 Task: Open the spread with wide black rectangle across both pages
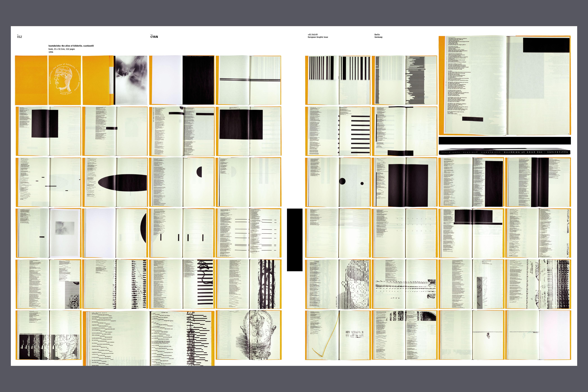coord(249,131)
